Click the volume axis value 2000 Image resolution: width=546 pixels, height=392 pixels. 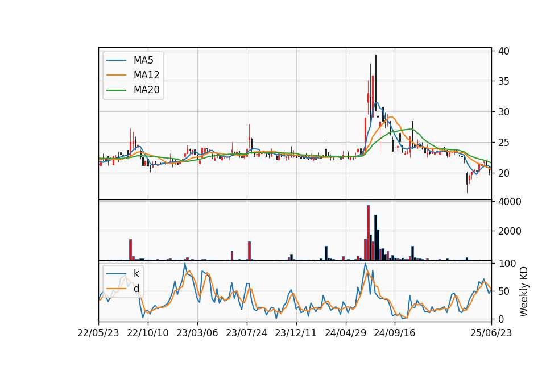tap(510, 231)
